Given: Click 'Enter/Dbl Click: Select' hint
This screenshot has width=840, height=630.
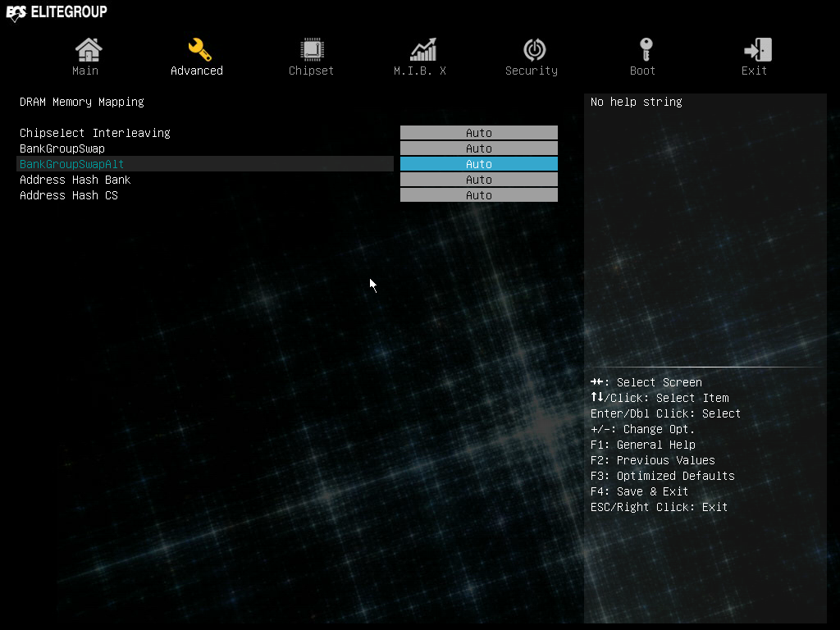Looking at the screenshot, I should (665, 413).
